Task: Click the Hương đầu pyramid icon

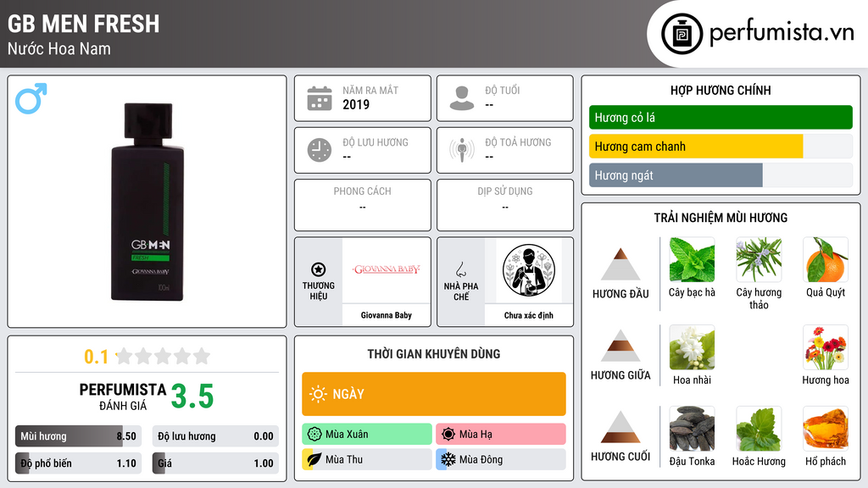Action: (x=620, y=264)
